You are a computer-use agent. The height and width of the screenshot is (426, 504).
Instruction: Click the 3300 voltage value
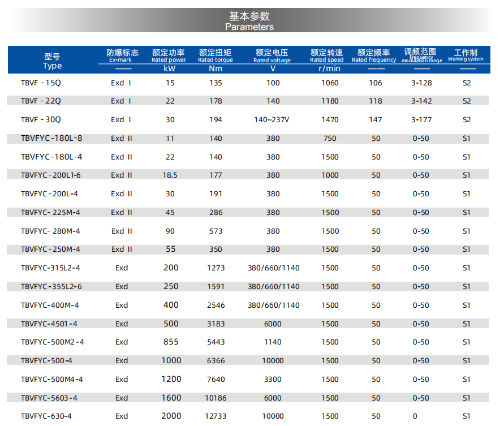[x=273, y=379]
